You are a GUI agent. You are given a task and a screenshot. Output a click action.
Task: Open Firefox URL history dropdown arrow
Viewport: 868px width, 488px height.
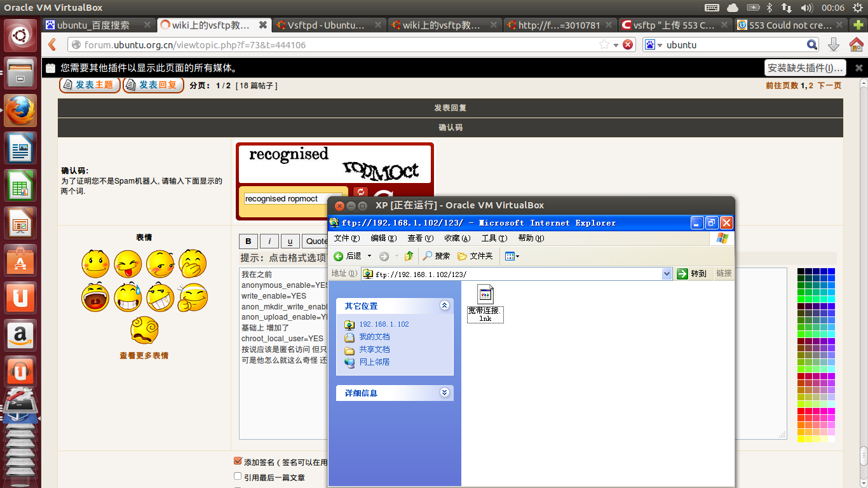point(616,44)
